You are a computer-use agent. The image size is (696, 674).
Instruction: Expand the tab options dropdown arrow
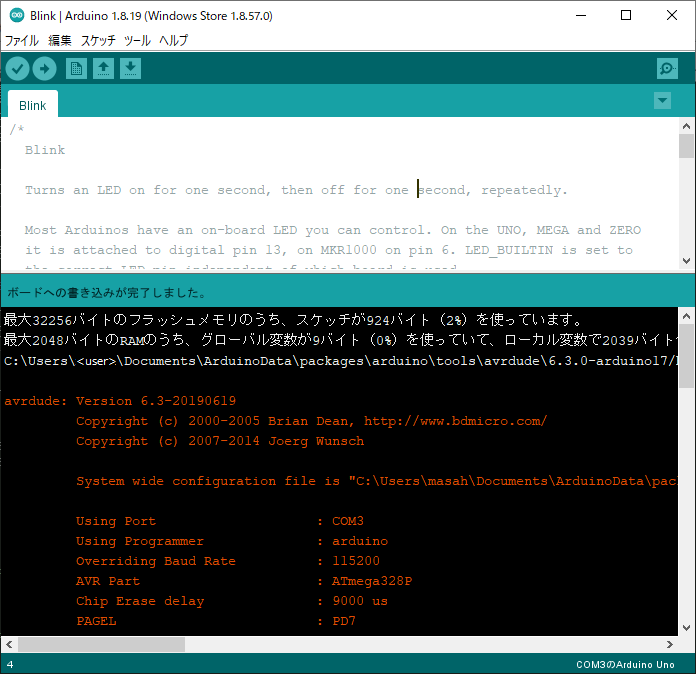pyautogui.click(x=662, y=101)
